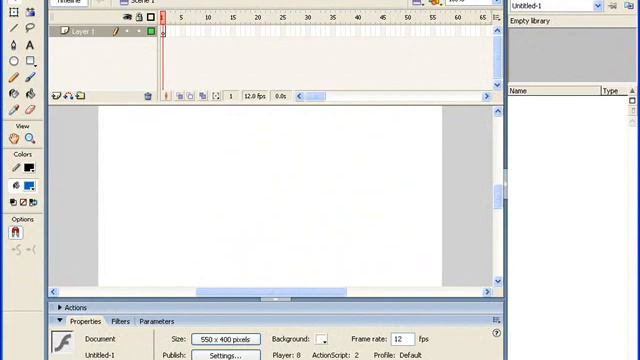Click the Insert Layer Folder icon
The width and height of the screenshot is (640, 360).
pos(81,96)
